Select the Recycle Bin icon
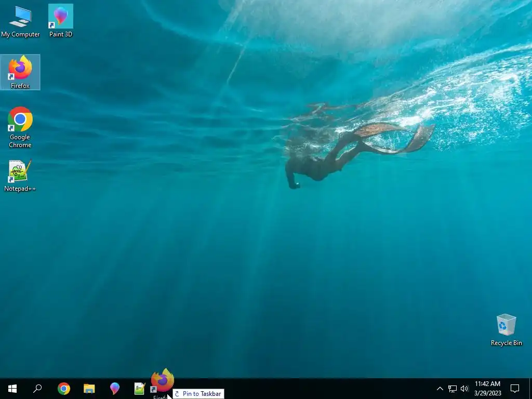Screen dimensions: 532x399 (x=506, y=330)
